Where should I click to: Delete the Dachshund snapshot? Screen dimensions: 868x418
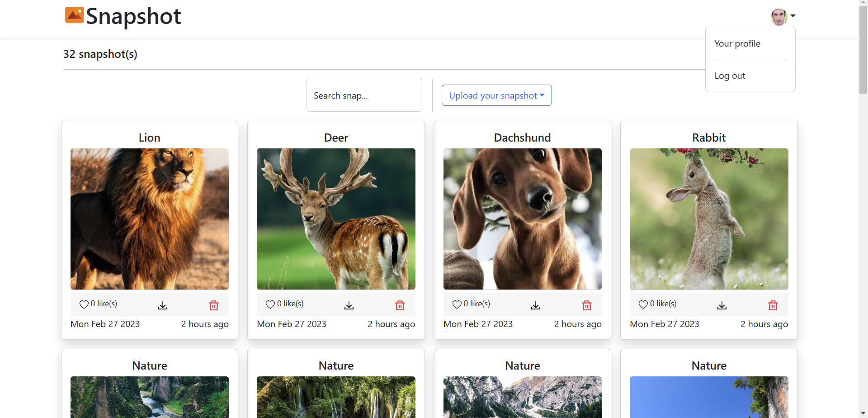point(586,305)
